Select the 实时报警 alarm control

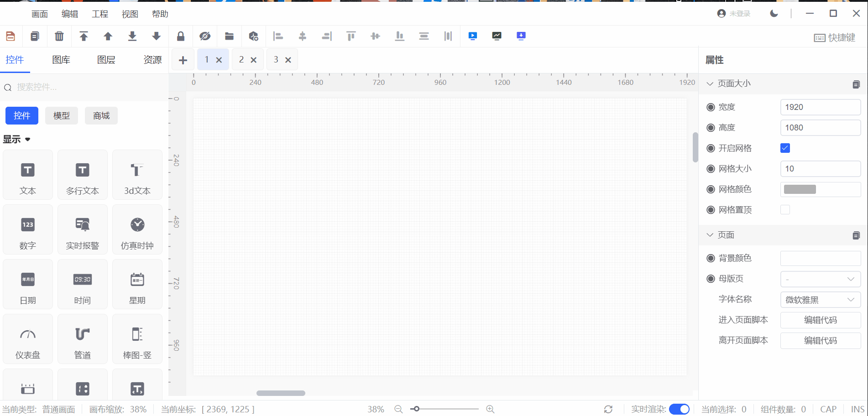tap(82, 229)
